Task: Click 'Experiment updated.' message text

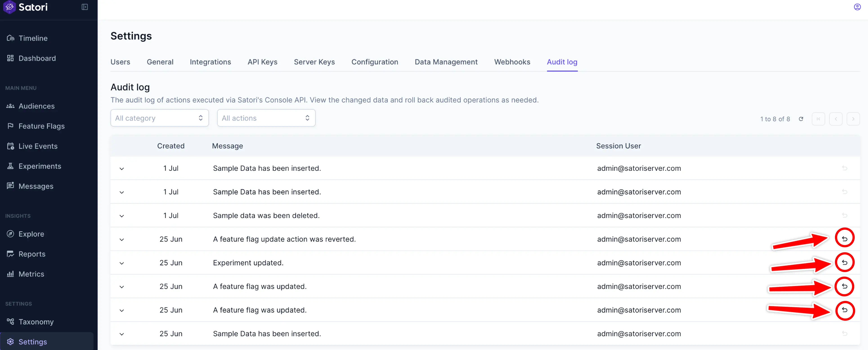Action: coord(248,263)
